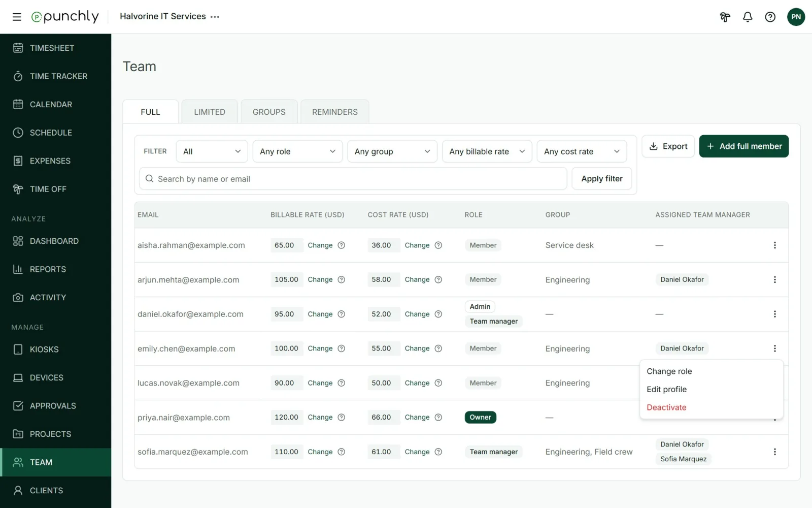Open Schedule in sidebar

click(56, 133)
